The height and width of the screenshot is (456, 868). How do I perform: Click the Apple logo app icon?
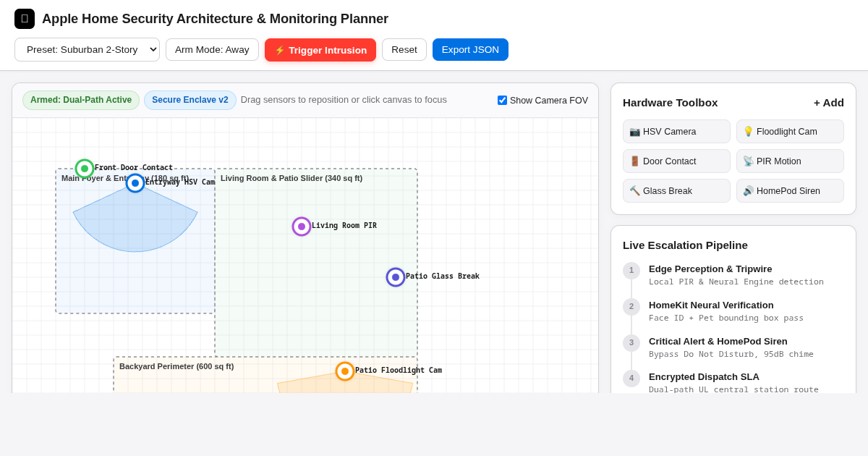point(25,19)
